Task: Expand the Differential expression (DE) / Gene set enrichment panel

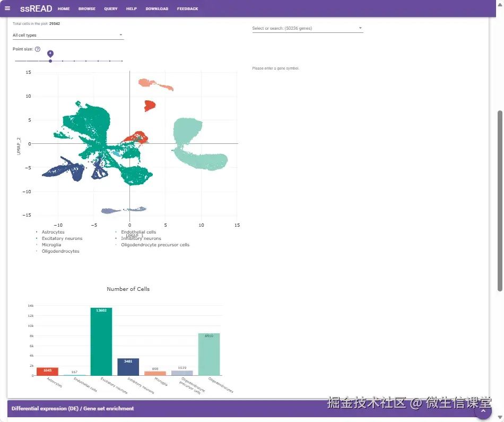Action: click(x=248, y=409)
